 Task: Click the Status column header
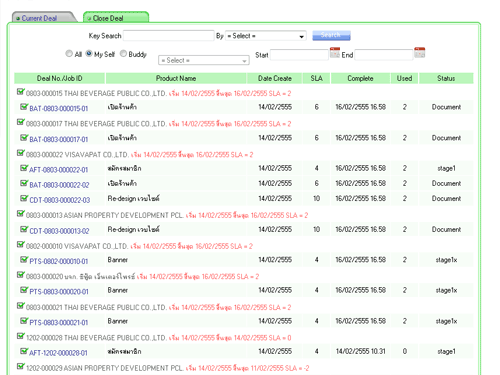[x=446, y=78]
